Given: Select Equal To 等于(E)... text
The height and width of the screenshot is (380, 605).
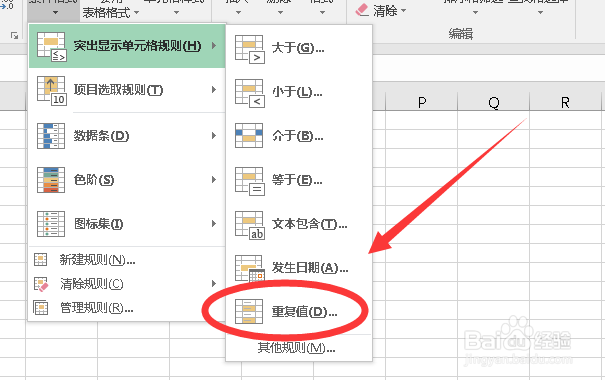Looking at the screenshot, I should (297, 180).
